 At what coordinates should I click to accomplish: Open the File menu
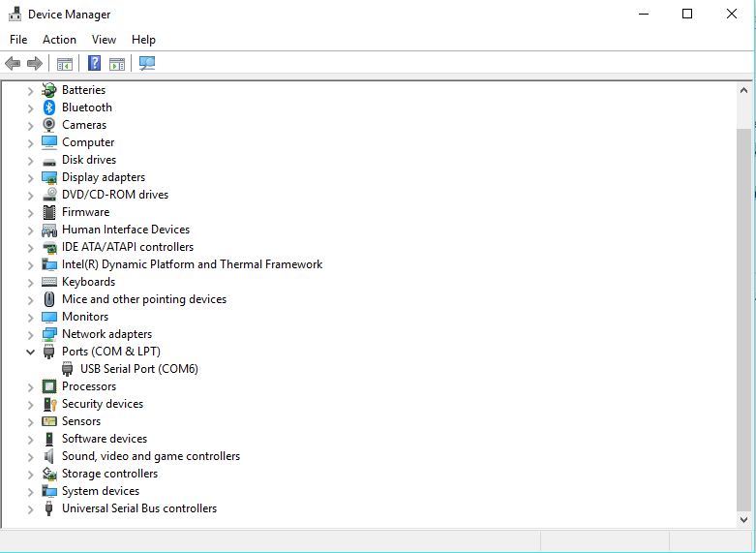[x=18, y=40]
